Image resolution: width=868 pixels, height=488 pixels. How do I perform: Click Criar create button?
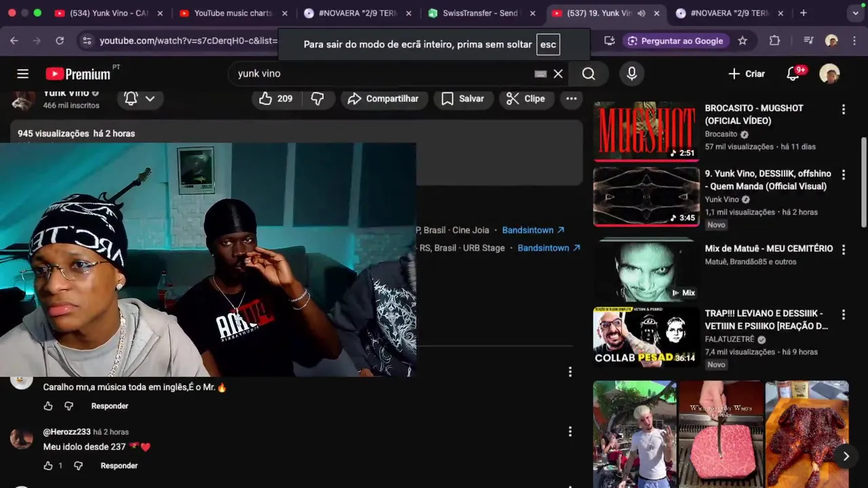pyautogui.click(x=746, y=74)
